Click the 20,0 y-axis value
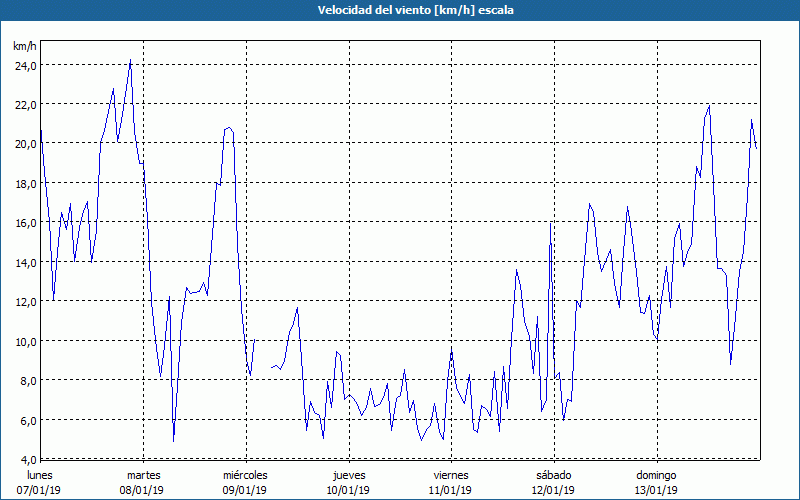The width and height of the screenshot is (800, 500). tap(25, 144)
